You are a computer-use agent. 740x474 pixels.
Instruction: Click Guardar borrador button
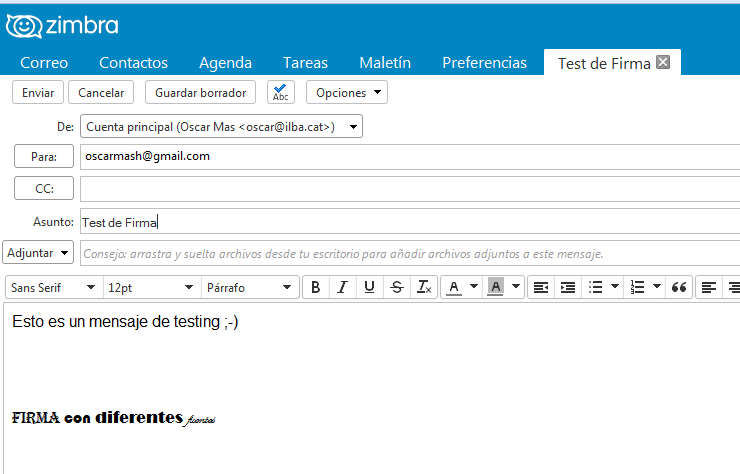click(x=201, y=92)
